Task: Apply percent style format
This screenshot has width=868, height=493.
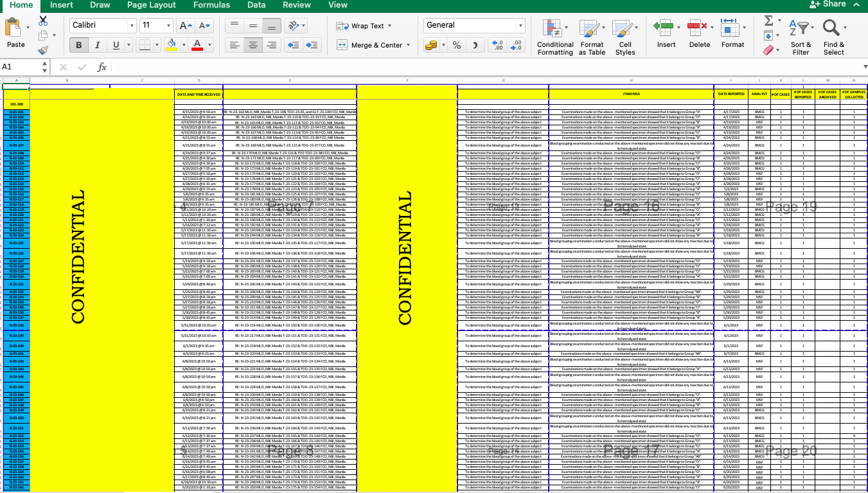Action: pos(457,45)
